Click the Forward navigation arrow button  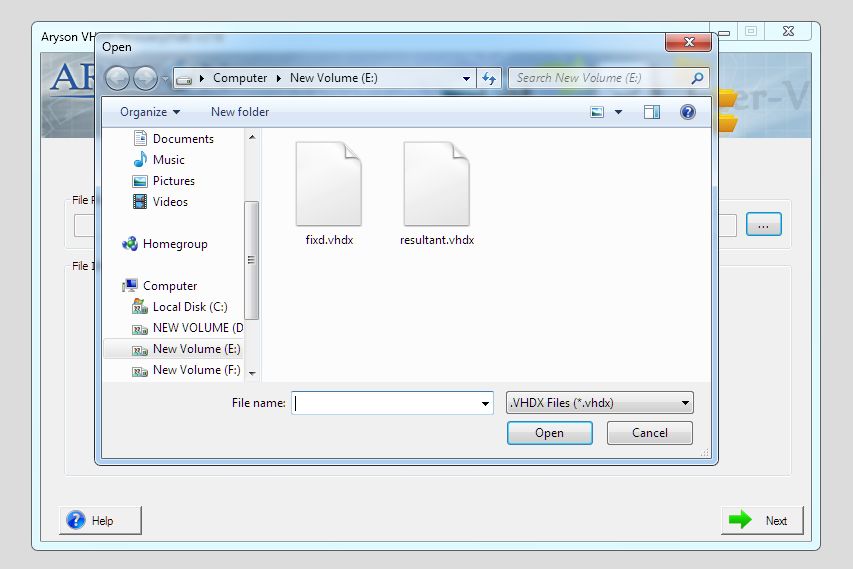145,78
